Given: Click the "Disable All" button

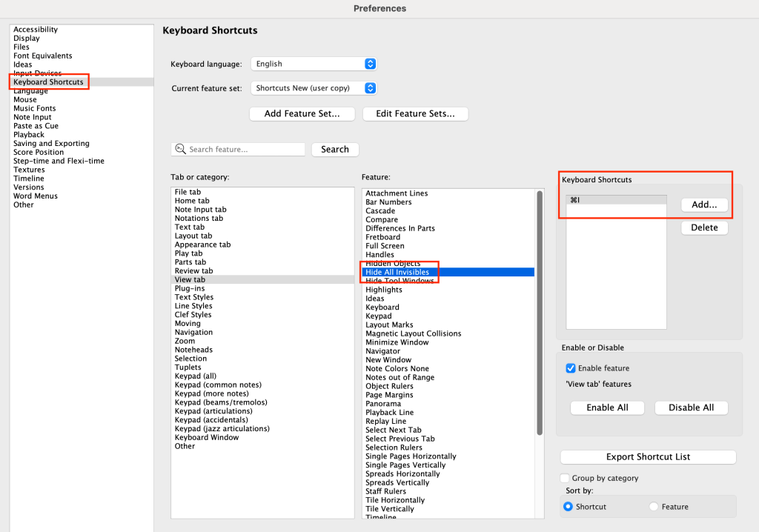Looking at the screenshot, I should [691, 408].
